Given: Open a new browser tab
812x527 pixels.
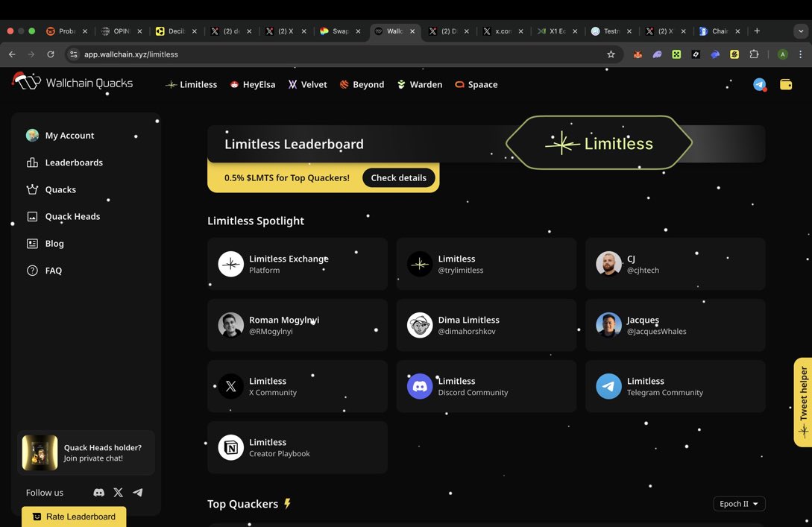Looking at the screenshot, I should [757, 31].
